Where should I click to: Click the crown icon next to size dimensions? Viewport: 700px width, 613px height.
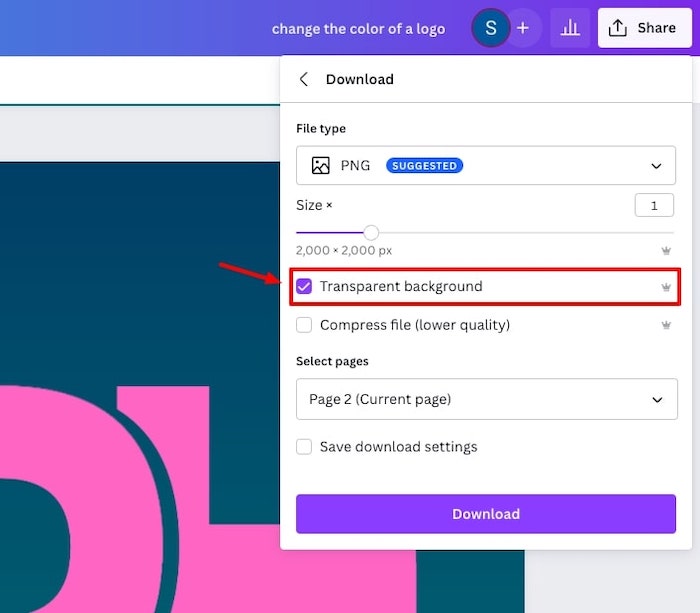tap(666, 250)
